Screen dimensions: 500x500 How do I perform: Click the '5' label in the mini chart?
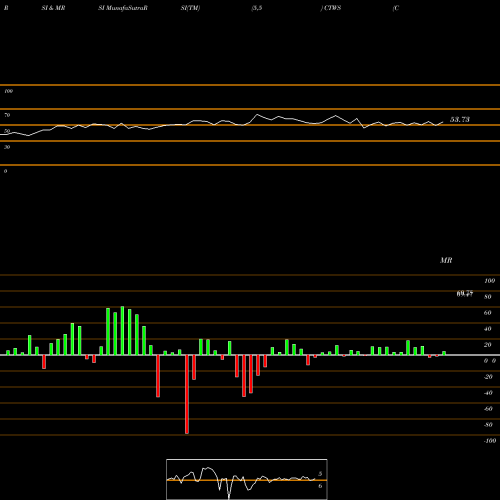click(x=320, y=474)
